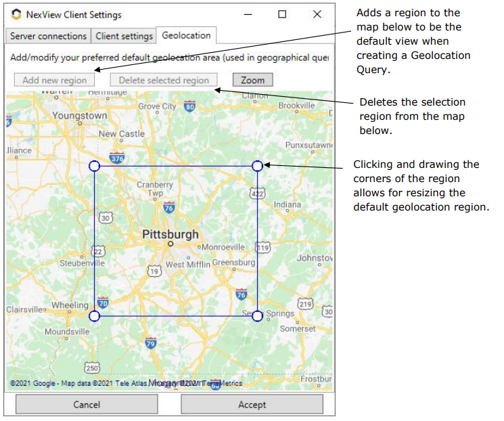Close the NexView Client Settings window
Image resolution: width=504 pixels, height=421 pixels.
317,14
